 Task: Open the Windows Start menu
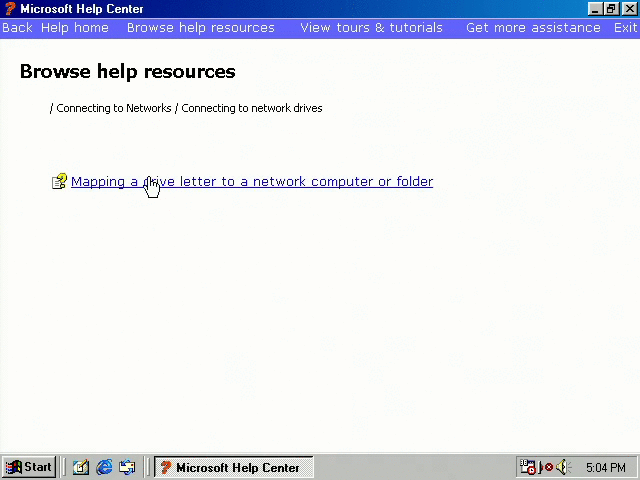29,467
